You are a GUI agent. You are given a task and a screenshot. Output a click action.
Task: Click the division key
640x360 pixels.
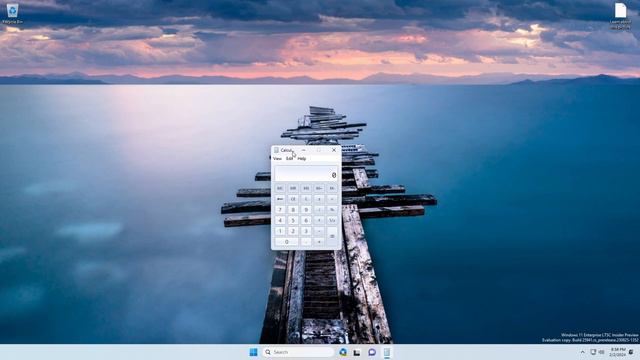(x=319, y=209)
